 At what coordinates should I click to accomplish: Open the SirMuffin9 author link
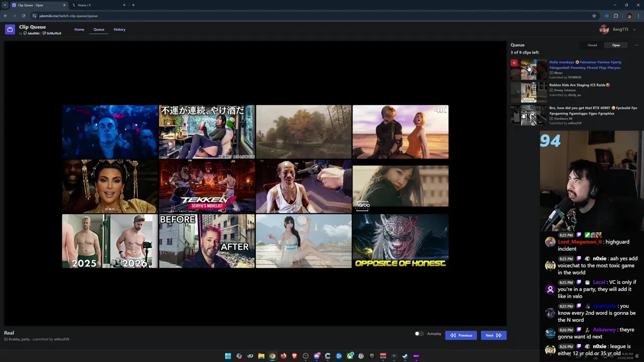[52, 33]
